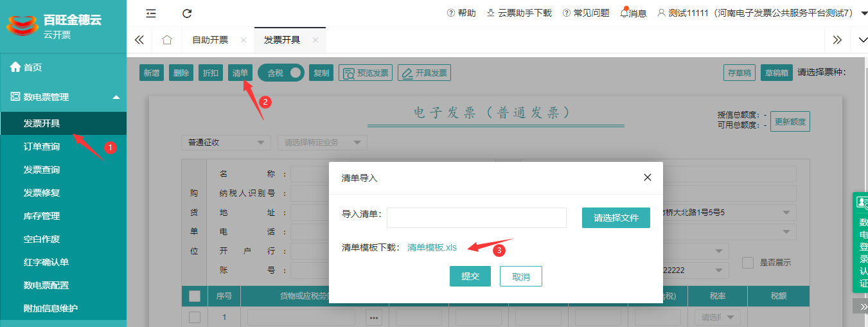868x327 pixels.
Task: Toggle the 含税 switch
Action: pyautogui.click(x=281, y=73)
